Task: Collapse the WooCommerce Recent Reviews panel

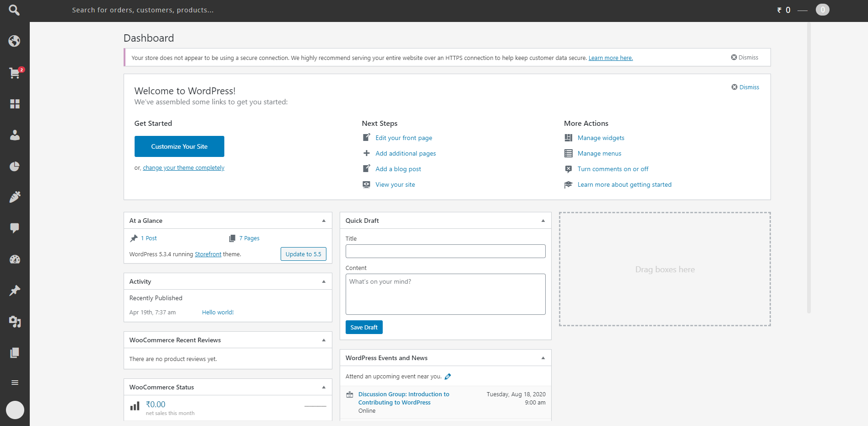Action: tap(324, 340)
